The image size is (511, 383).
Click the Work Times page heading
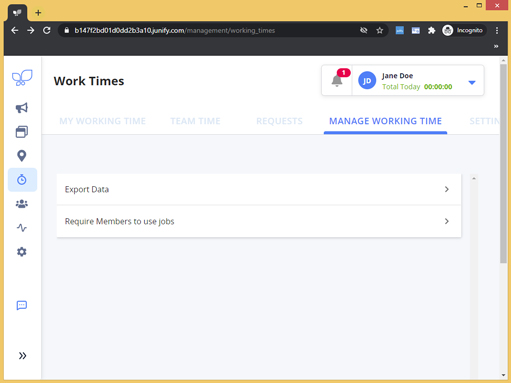(x=89, y=81)
